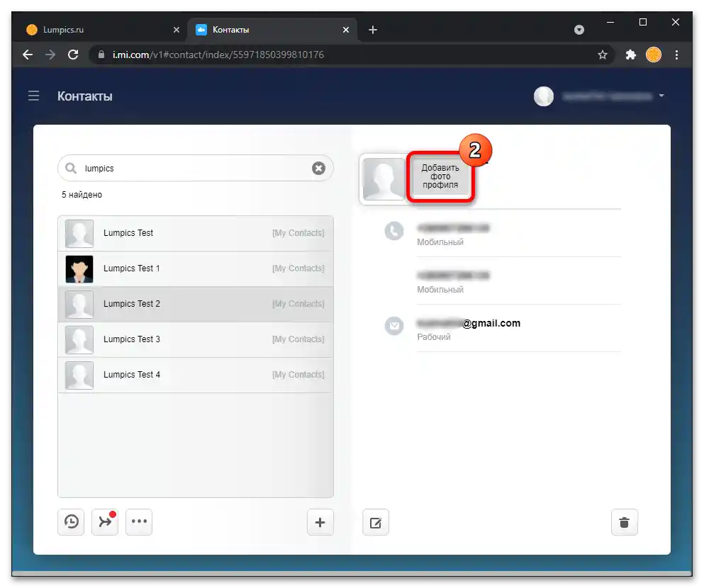Viewport: 704px width, 588px height.
Task: Open the tab search dropdown
Action: click(579, 30)
